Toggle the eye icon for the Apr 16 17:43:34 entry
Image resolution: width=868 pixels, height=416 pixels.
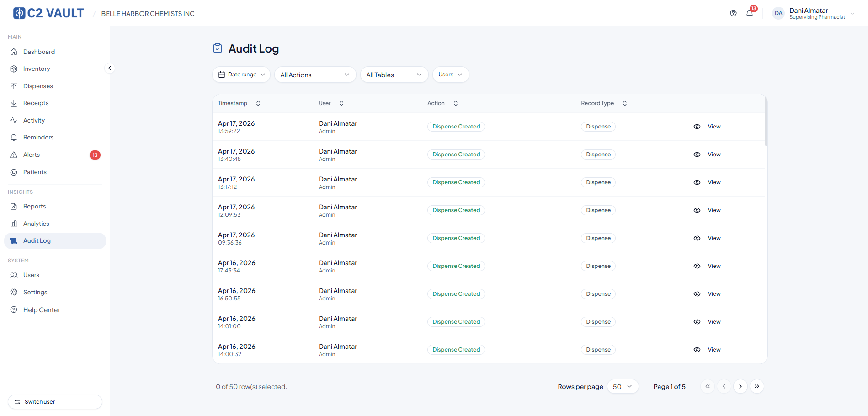click(x=697, y=266)
